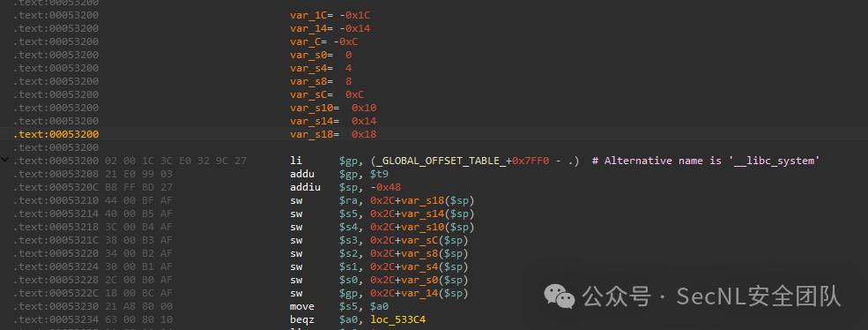Click address .text:00053214
Viewport: 868px width, 330px height.
tap(56, 214)
